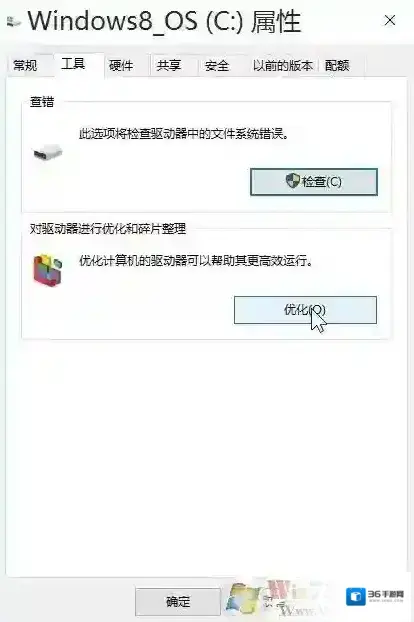Image resolution: width=414 pixels, height=622 pixels.
Task: Click the shield icon on the 检查 button
Action: [x=293, y=181]
